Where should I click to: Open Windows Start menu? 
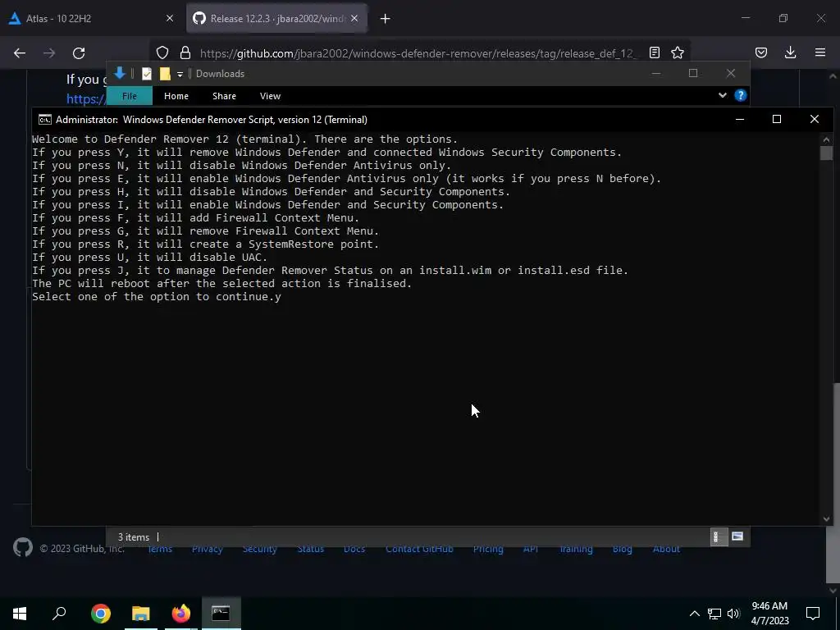[20, 614]
